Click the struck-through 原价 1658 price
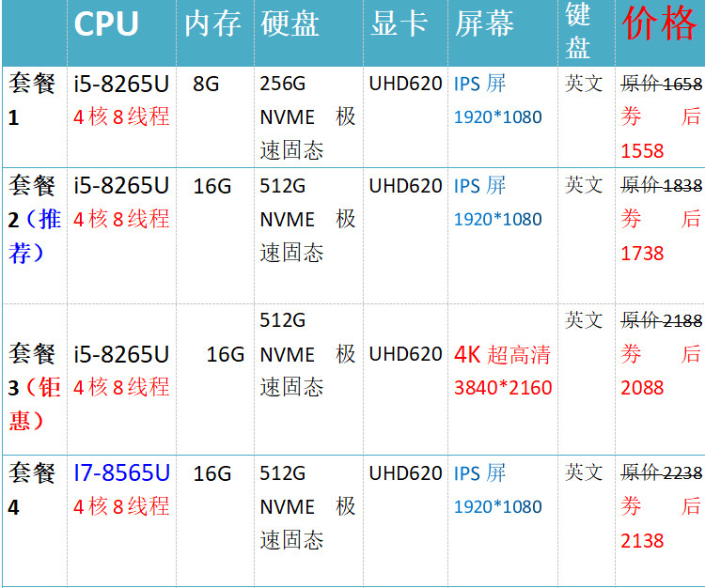The height and width of the screenshot is (588, 705). 662,84
